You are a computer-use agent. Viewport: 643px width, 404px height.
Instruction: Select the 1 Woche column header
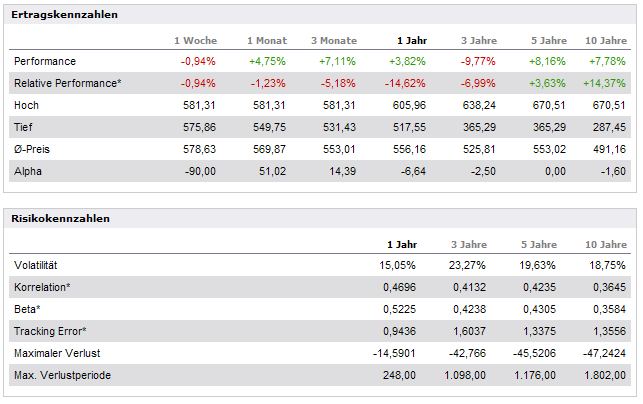[196, 40]
